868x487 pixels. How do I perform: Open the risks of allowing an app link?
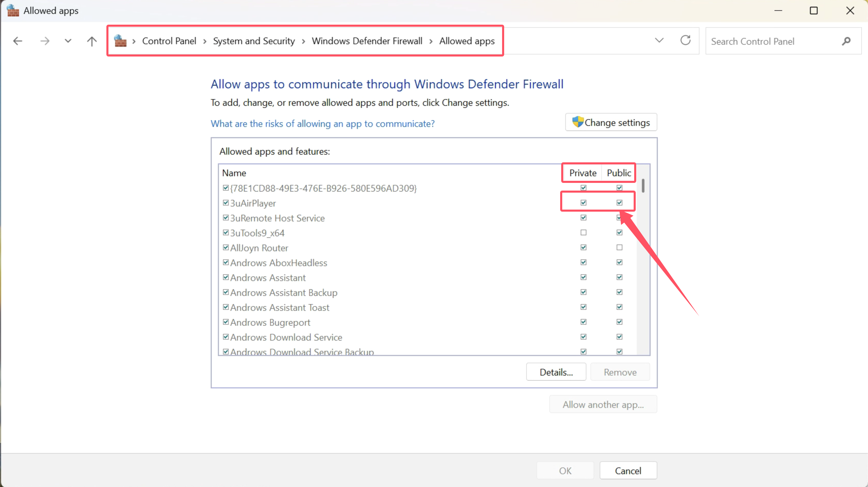click(322, 124)
